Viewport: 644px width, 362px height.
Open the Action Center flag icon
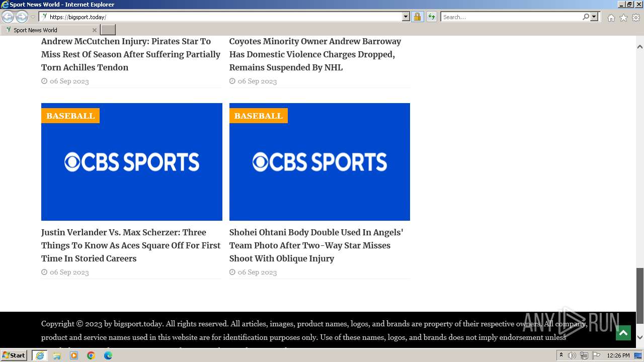point(596,355)
